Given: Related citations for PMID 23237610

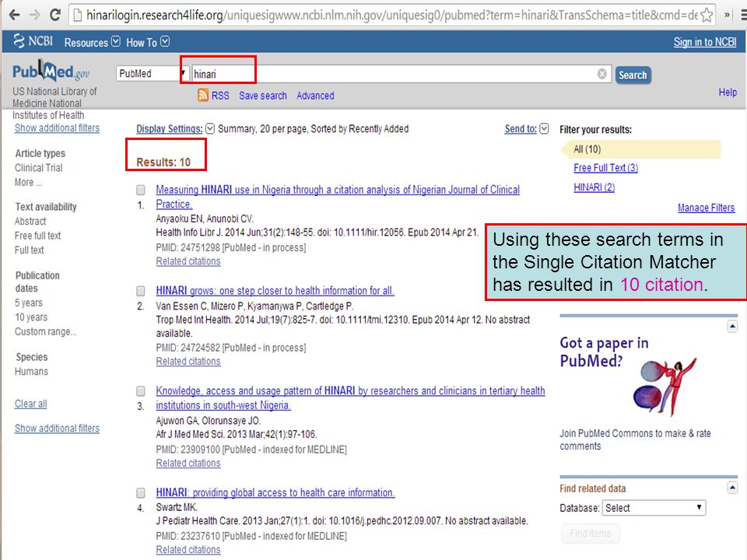Looking at the screenshot, I should 188,550.
